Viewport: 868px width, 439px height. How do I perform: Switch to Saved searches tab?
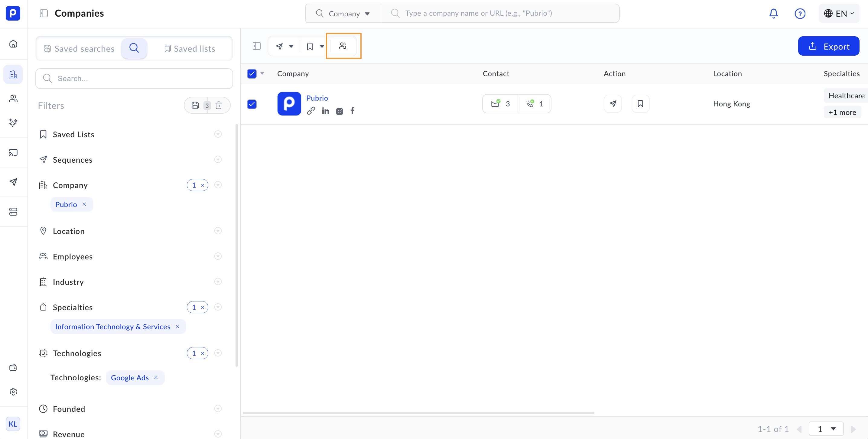point(80,48)
